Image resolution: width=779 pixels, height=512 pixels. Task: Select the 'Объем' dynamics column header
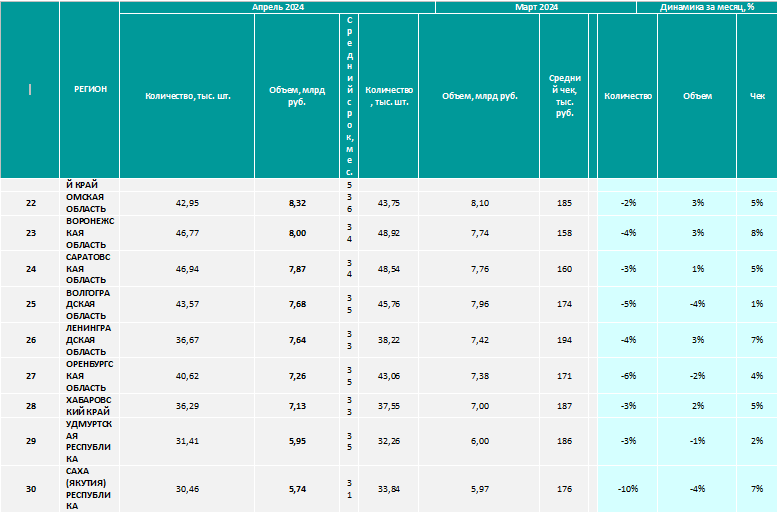697,96
